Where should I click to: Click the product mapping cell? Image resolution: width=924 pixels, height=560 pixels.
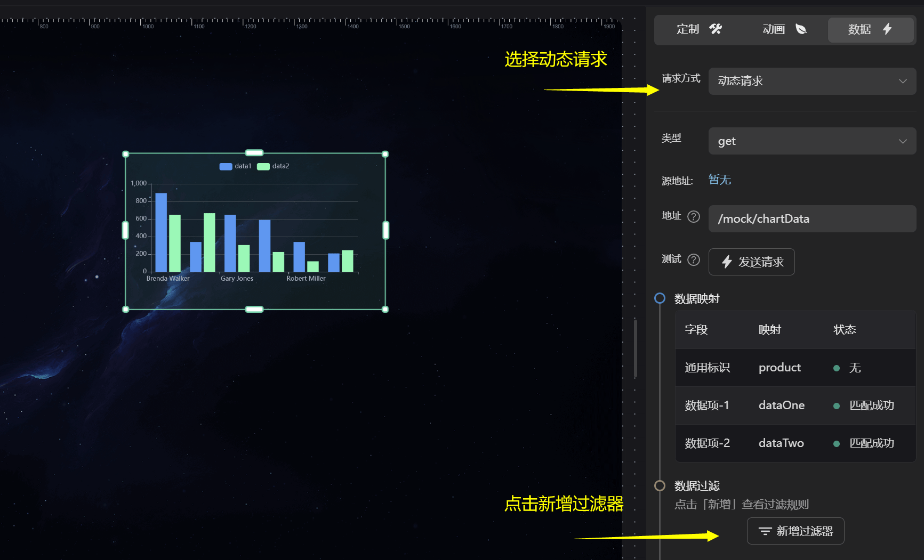click(780, 368)
